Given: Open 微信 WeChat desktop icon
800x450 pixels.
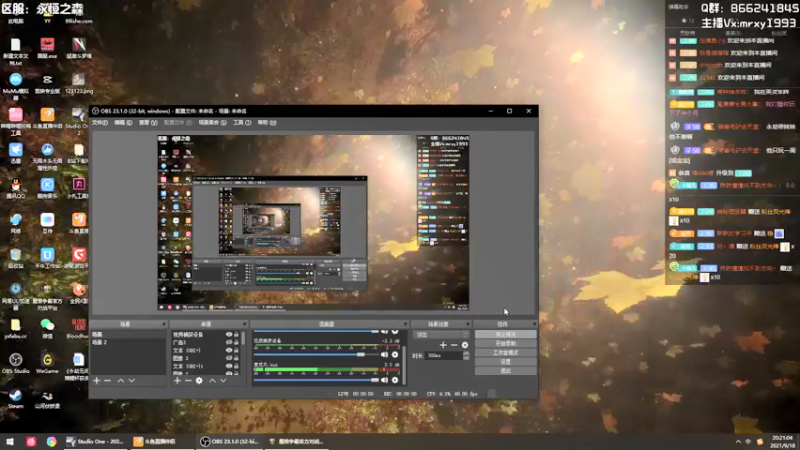Looking at the screenshot, I should point(47,328).
